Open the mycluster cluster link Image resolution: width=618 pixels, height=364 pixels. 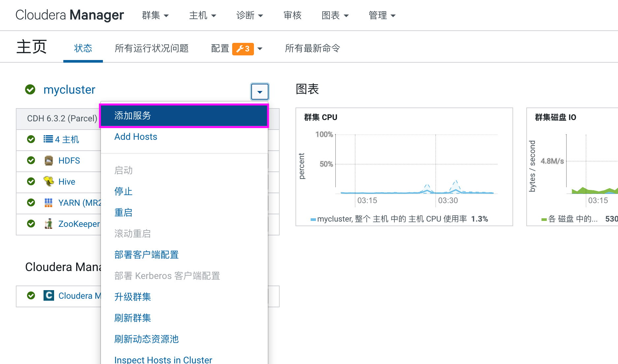click(x=69, y=90)
